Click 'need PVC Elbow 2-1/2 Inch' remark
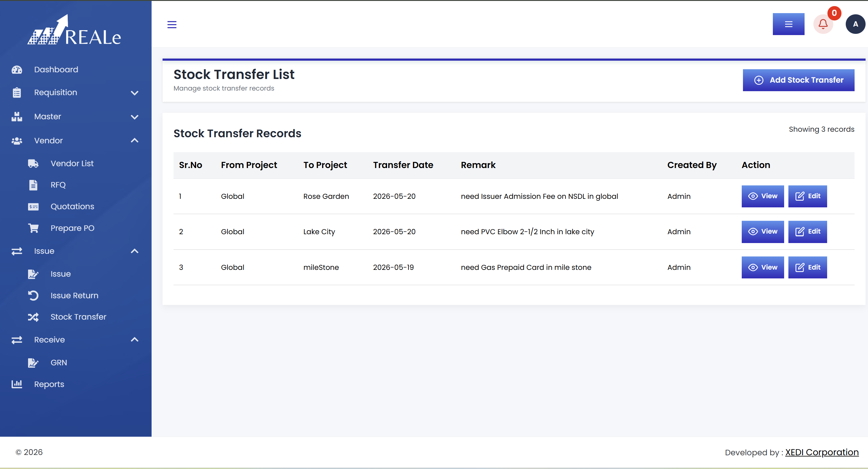The width and height of the screenshot is (868, 469). click(527, 232)
